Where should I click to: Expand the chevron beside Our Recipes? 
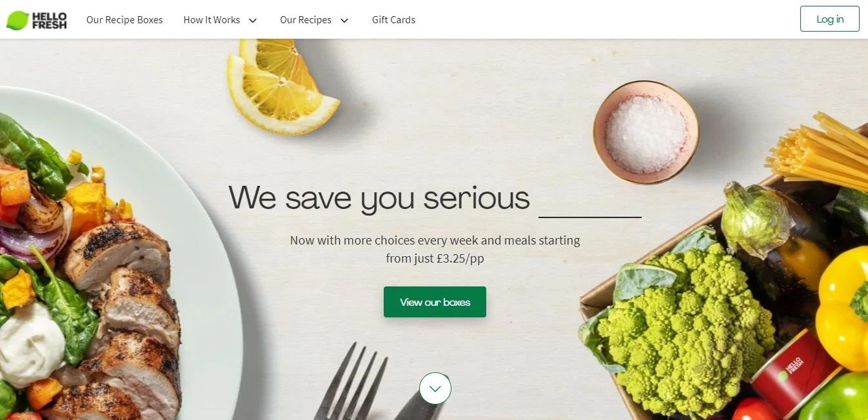[x=344, y=21]
